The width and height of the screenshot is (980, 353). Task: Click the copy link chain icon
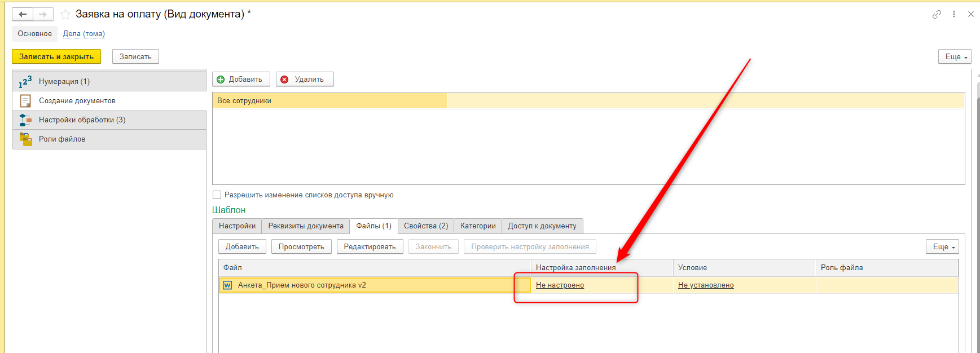click(937, 14)
